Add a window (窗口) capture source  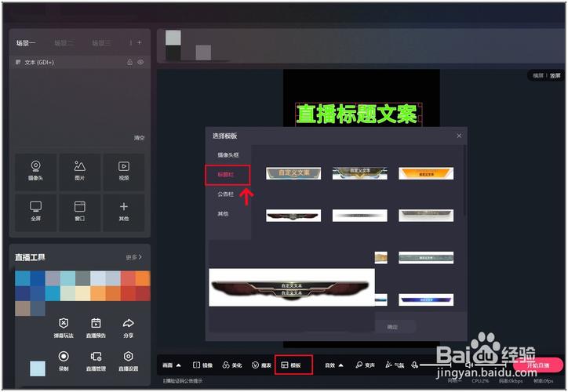tap(79, 212)
